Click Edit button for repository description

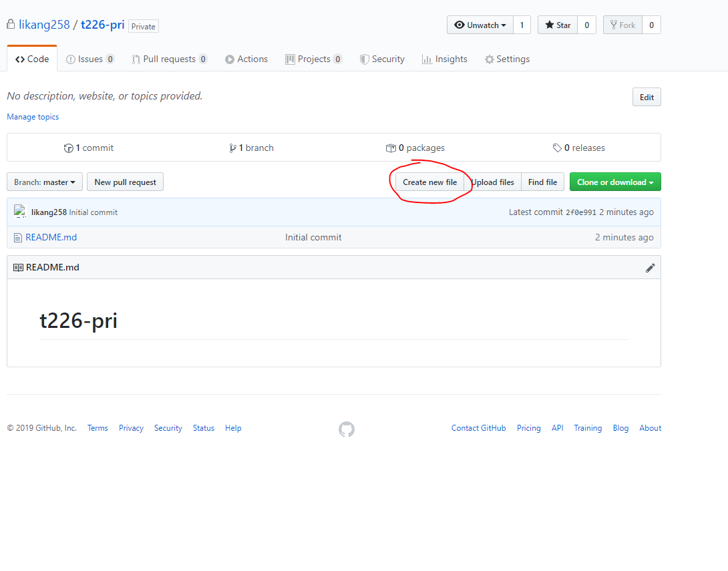pos(647,97)
